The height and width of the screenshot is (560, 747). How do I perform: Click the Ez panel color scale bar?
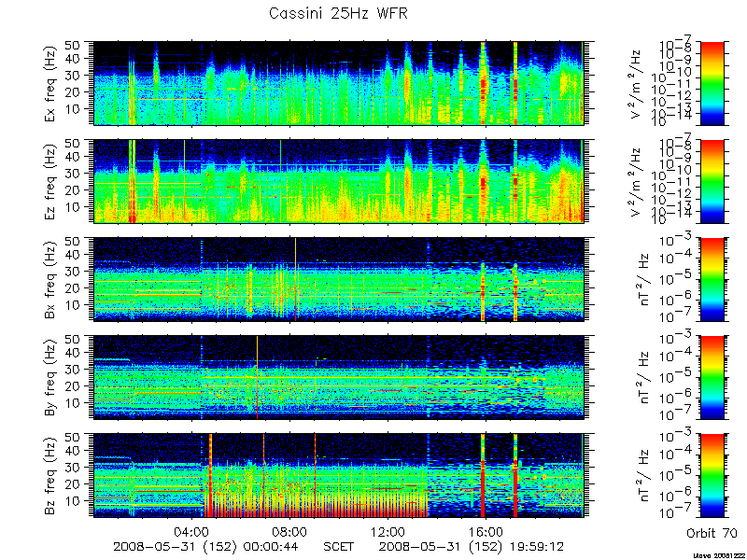(x=712, y=181)
